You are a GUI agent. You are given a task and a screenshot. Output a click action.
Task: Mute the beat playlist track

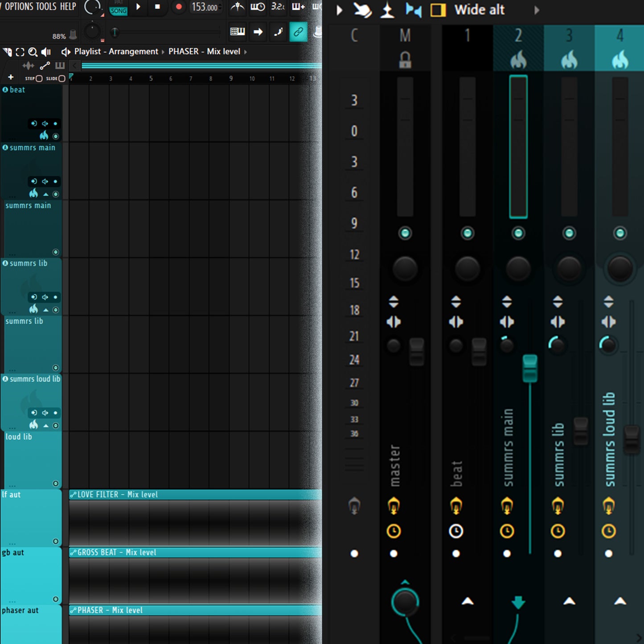pyautogui.click(x=56, y=136)
